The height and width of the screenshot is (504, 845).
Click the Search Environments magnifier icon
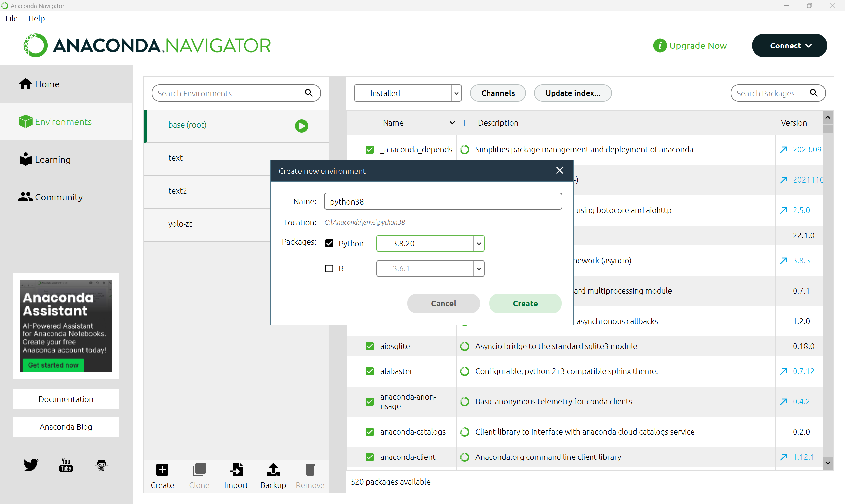pos(308,93)
